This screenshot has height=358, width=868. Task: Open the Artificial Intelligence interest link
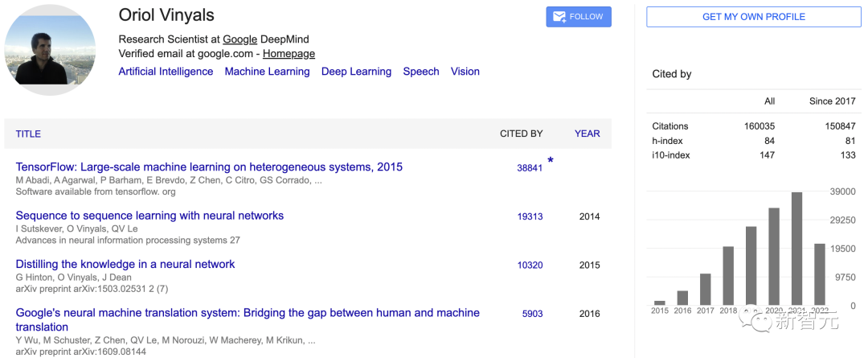[x=166, y=72]
